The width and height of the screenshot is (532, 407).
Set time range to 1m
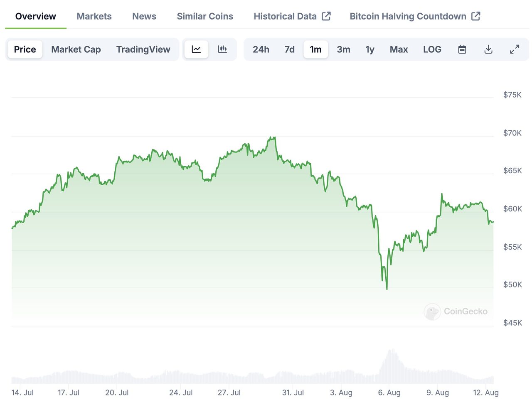316,49
